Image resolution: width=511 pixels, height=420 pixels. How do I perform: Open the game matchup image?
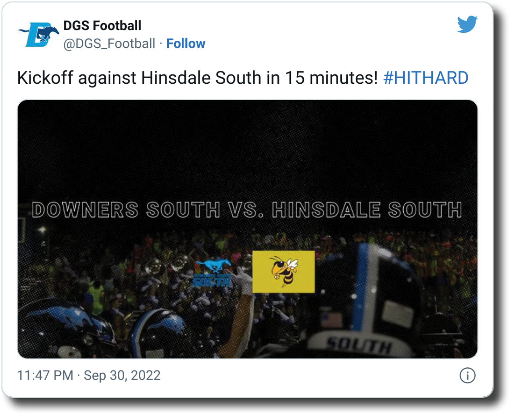[248, 229]
